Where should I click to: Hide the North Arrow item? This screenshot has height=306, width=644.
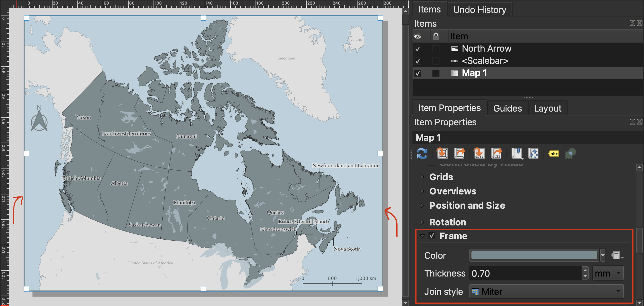[x=418, y=49]
